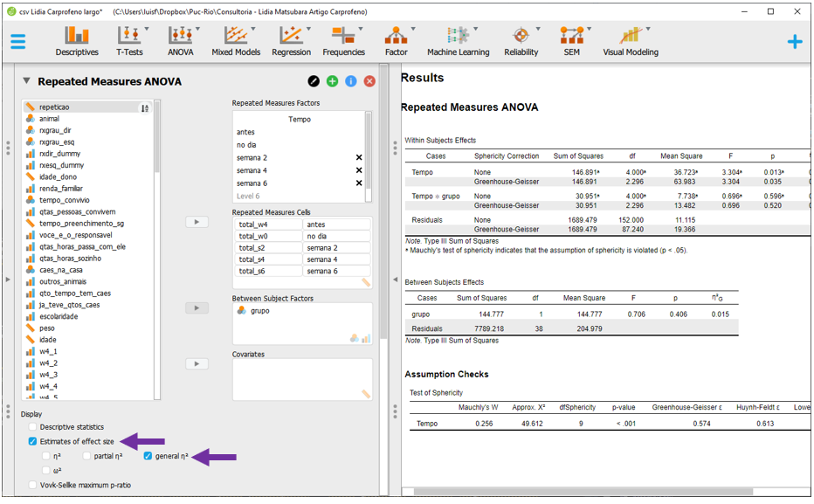Viewport: 814px width, 504px height.
Task: Expand the Regression dropdown menu
Action: click(x=291, y=41)
